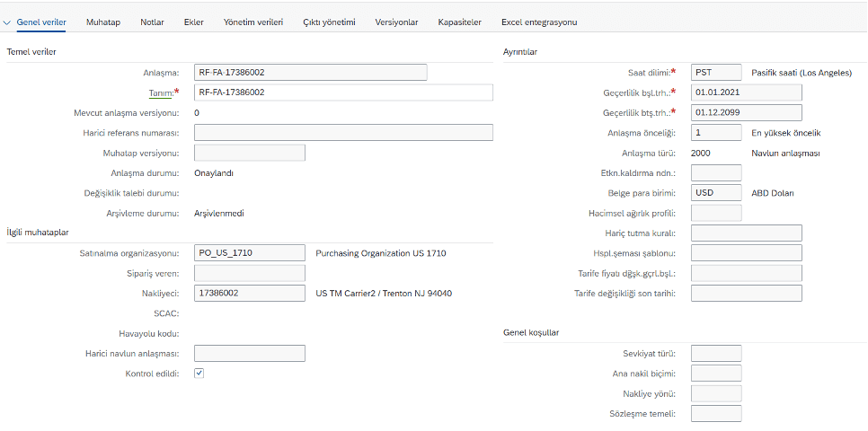The width and height of the screenshot is (868, 431).
Task: Click the Saat dilimi field showing PST
Action: 716,72
